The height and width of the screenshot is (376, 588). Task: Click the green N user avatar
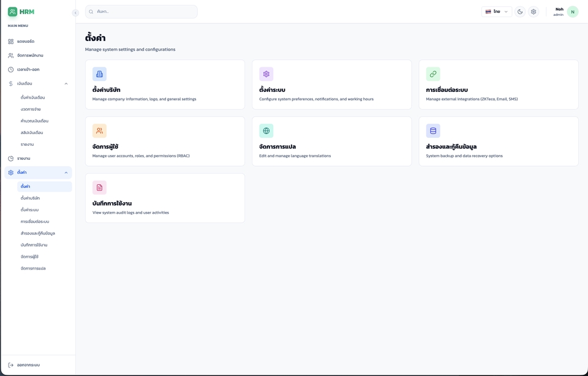[573, 12]
